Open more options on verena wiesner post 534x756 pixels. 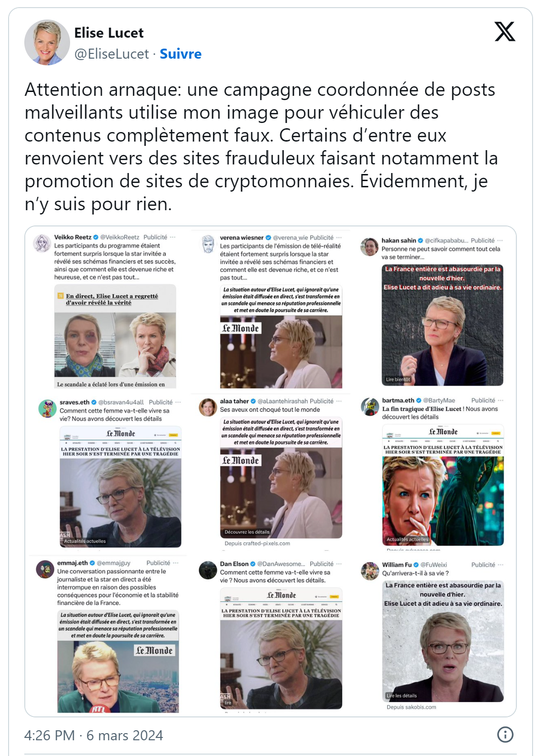tap(339, 237)
